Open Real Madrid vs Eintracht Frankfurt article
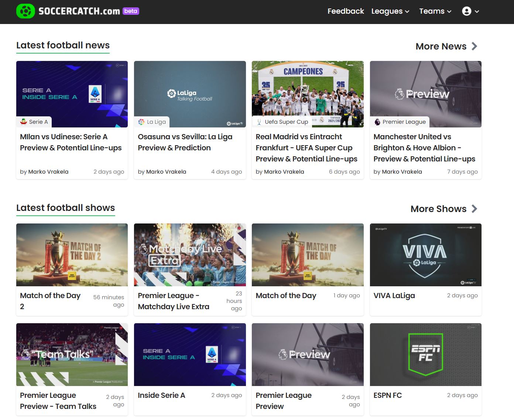Viewport: 514px width, 420px height. 306,148
